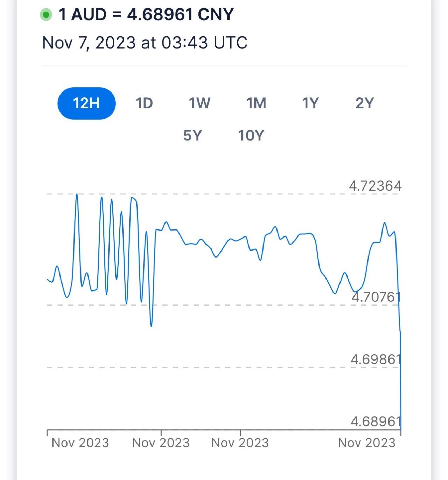The height and width of the screenshot is (480, 448).
Task: Click the first Nov 2023 axis label
Action: (x=80, y=443)
